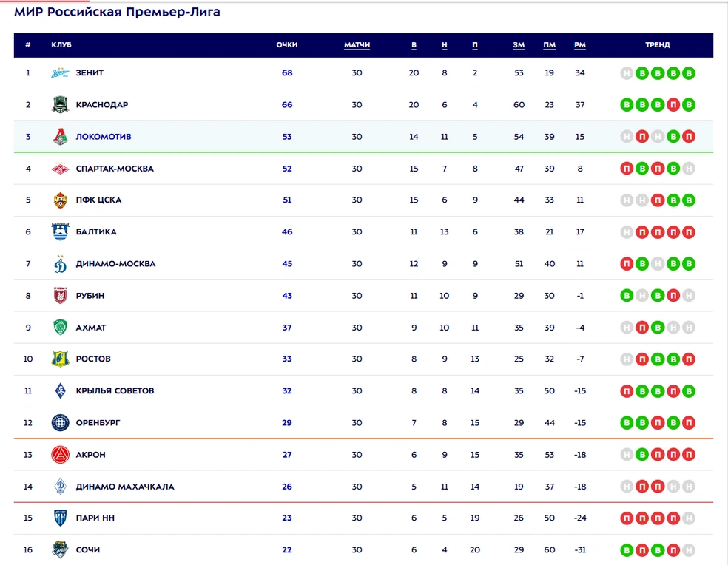Sort table by ЗМ goals scored header

[519, 45]
